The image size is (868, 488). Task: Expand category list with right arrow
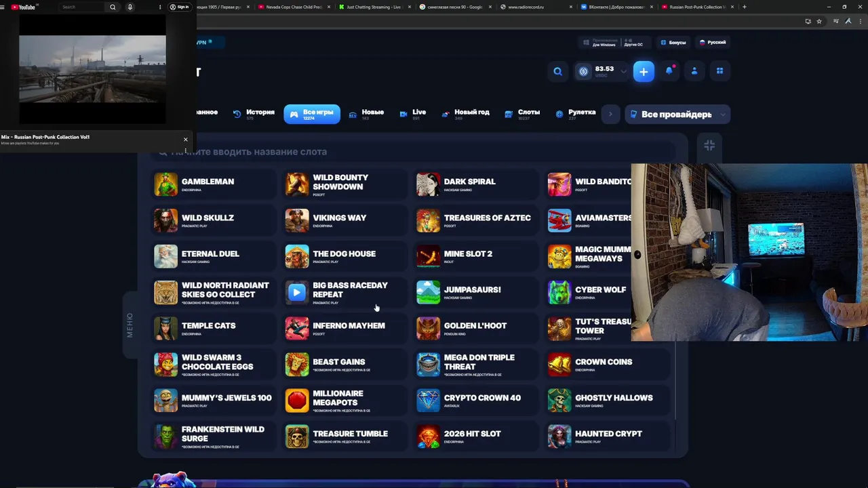click(610, 114)
